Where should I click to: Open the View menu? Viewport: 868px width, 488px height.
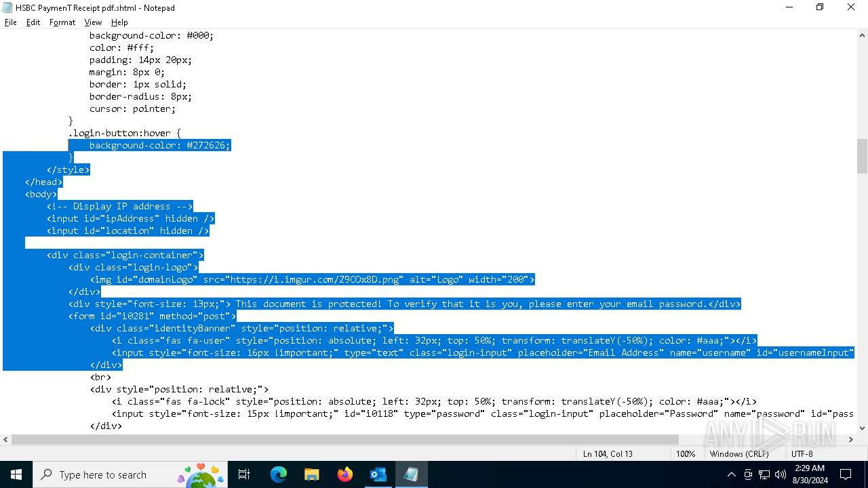point(93,22)
